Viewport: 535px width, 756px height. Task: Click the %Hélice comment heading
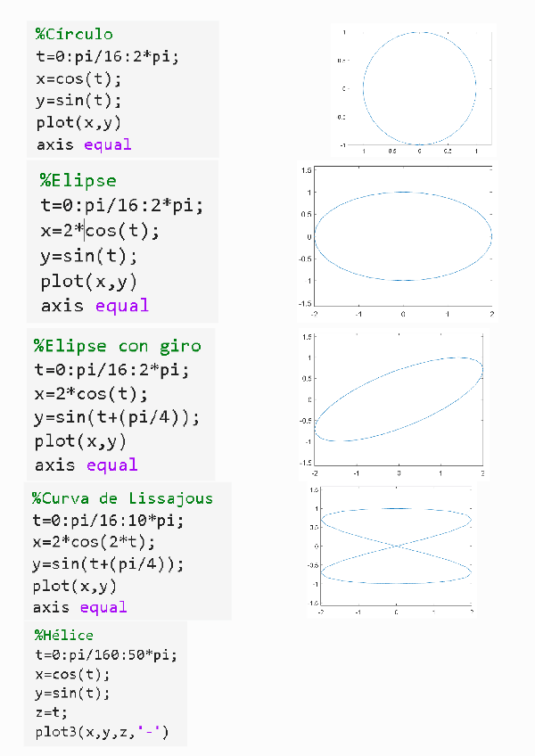pos(63,635)
